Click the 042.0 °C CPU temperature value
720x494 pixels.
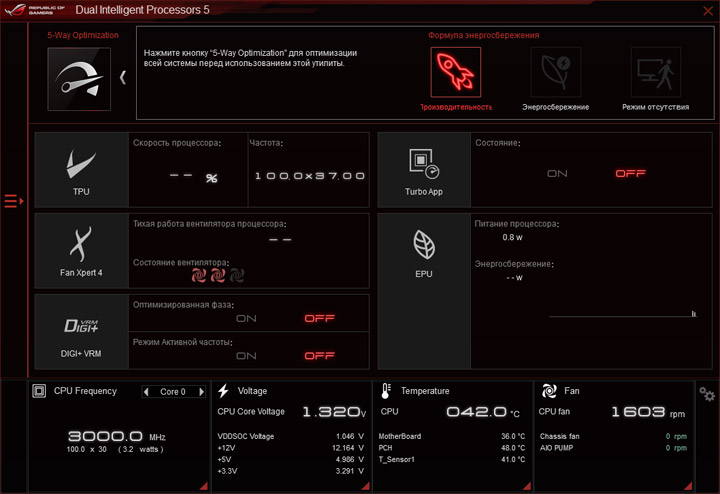[x=483, y=412]
